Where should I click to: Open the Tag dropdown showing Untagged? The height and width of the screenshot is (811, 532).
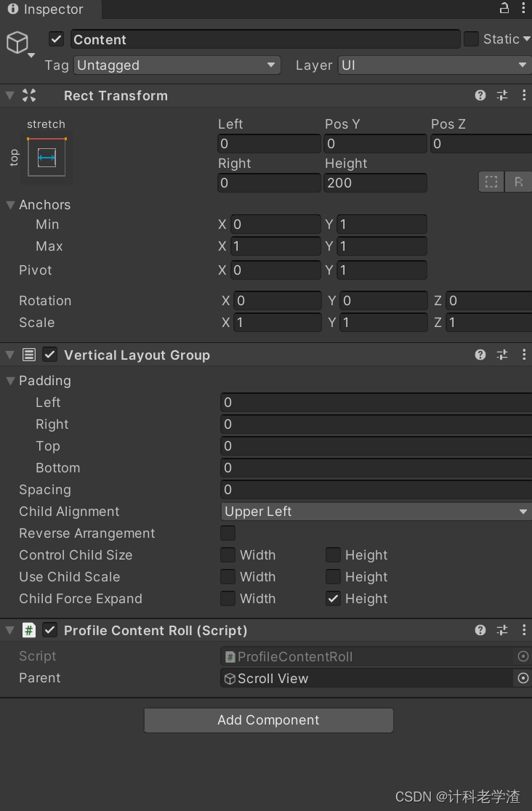[177, 65]
